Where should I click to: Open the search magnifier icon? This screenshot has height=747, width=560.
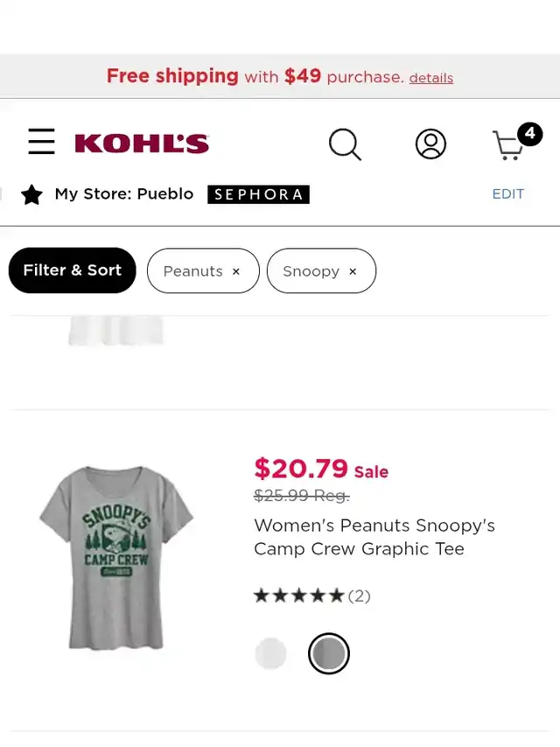pyautogui.click(x=345, y=144)
